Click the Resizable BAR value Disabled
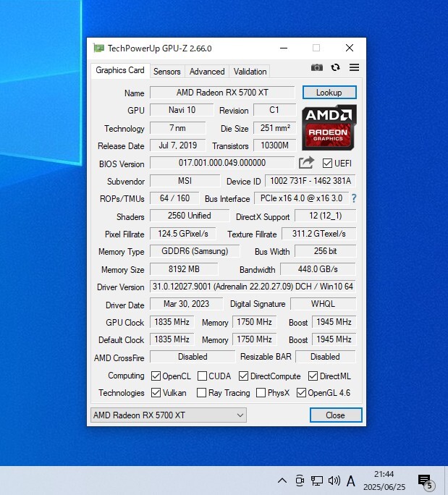This screenshot has width=448, height=495. coord(326,356)
